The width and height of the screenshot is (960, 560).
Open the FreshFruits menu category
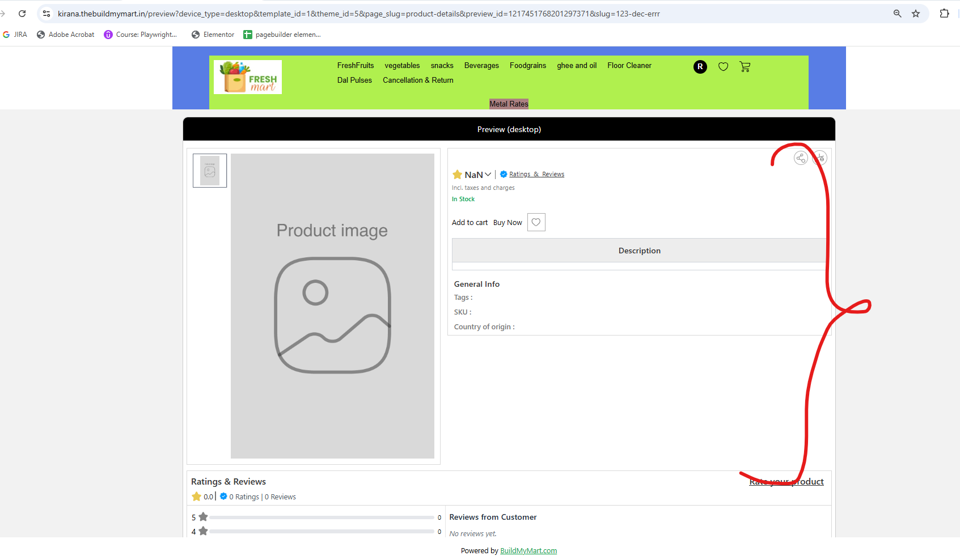click(356, 66)
